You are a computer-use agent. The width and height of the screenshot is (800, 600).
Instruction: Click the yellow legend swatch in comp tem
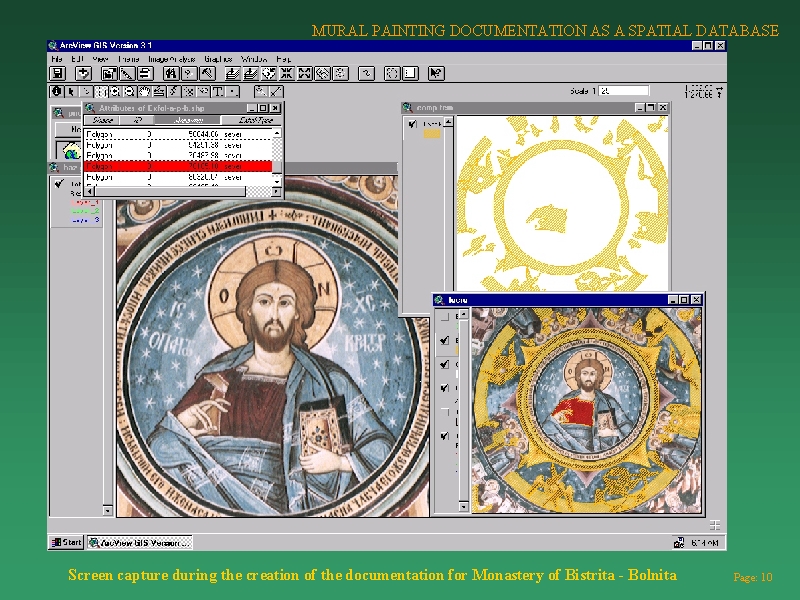click(432, 134)
